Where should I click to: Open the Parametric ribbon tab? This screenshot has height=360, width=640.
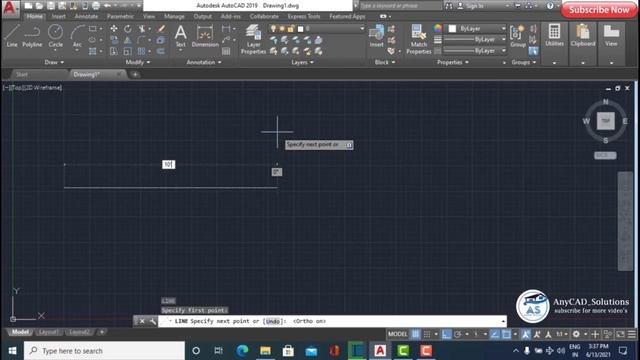(120, 16)
